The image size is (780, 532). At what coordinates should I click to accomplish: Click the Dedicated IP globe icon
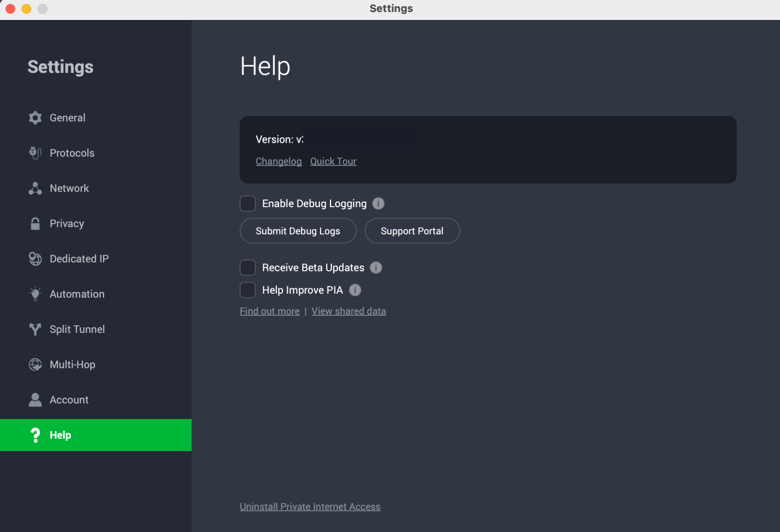coord(35,259)
